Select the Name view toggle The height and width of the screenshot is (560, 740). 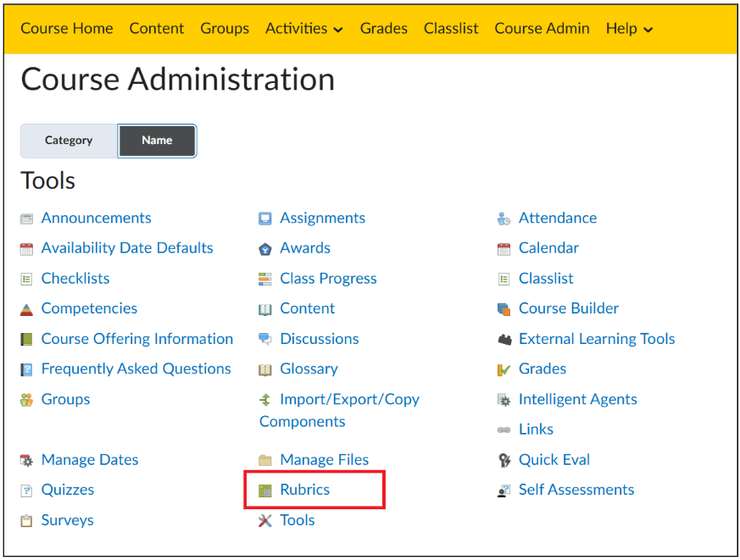157,141
